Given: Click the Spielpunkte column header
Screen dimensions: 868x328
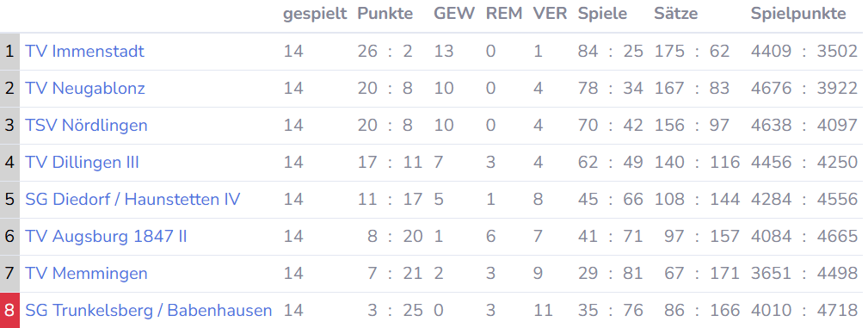Looking at the screenshot, I should 798,15.
